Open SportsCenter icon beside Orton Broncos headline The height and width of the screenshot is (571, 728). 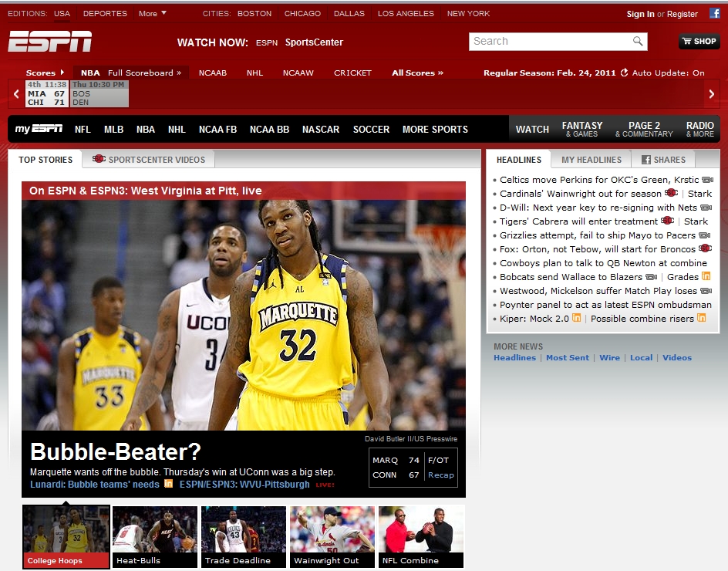tap(705, 248)
